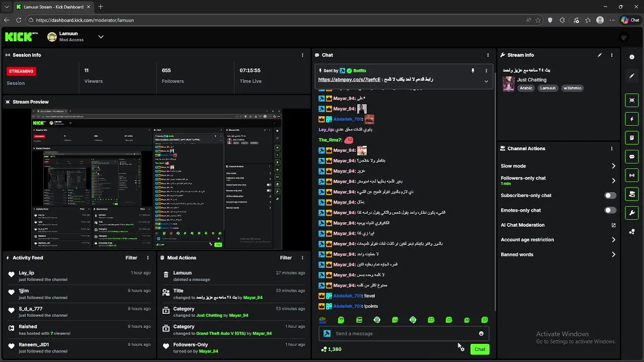Open pinned message three-dot options
Screen dimensions: 644x362
click(x=486, y=71)
